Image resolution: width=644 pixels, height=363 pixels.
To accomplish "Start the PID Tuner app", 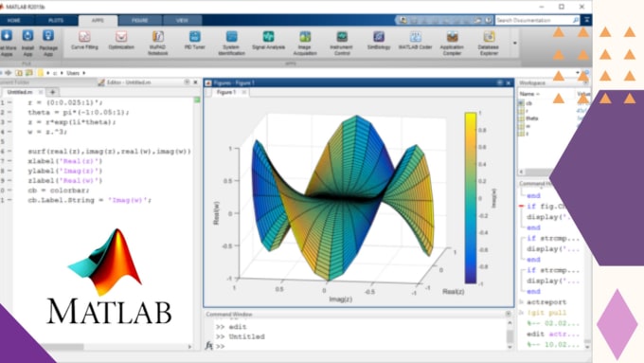I will point(195,41).
